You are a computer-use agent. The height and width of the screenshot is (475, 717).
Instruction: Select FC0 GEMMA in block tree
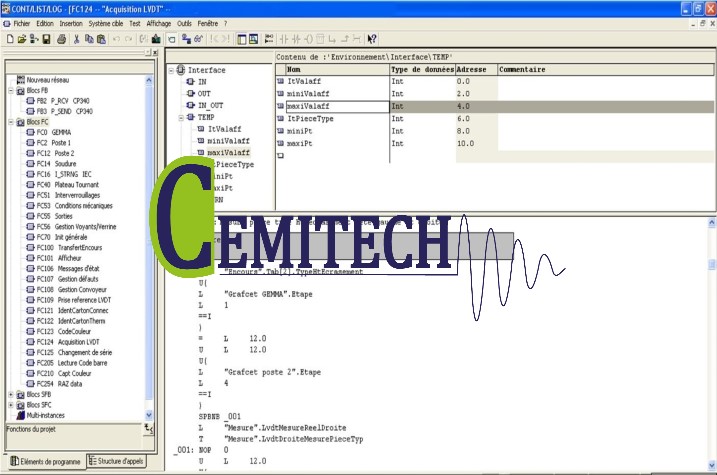pyautogui.click(x=54, y=132)
